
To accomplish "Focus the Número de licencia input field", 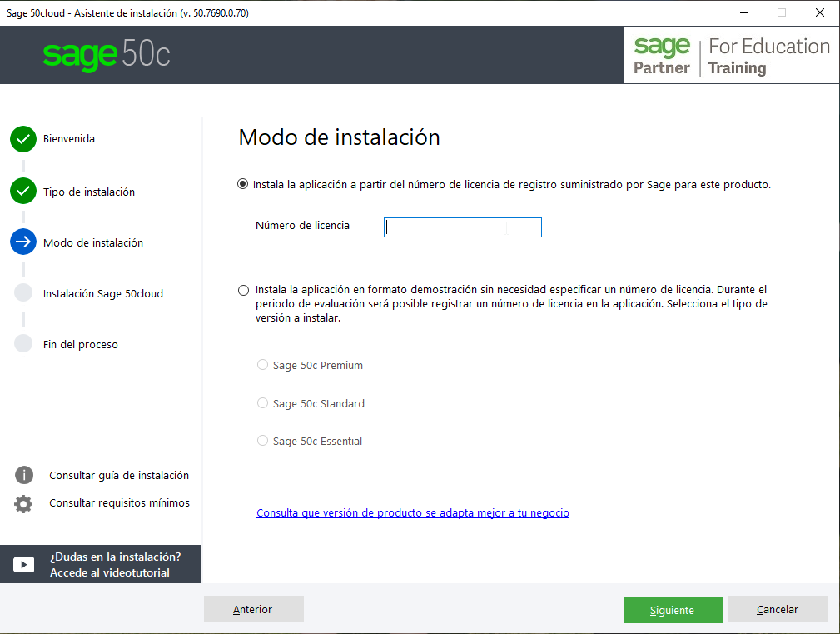I will tap(463, 227).
